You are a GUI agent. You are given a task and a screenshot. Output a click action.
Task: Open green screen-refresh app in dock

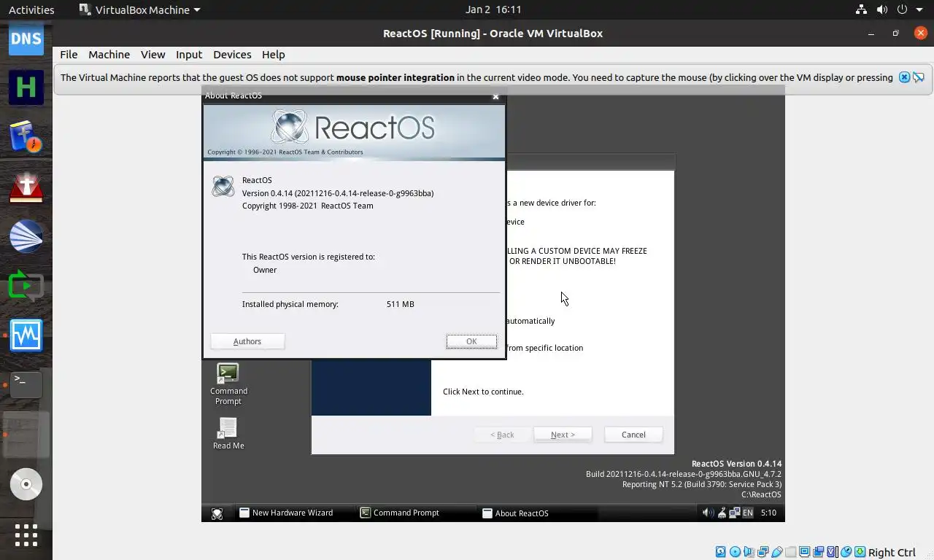26,286
